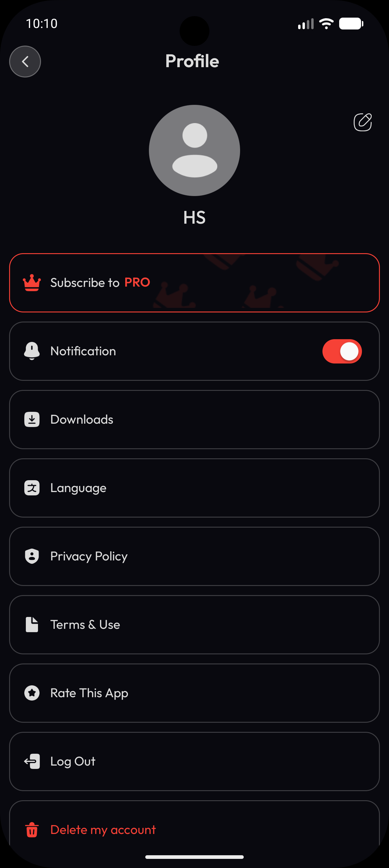
Task: Click the star rating icon
Action: [x=32, y=693]
